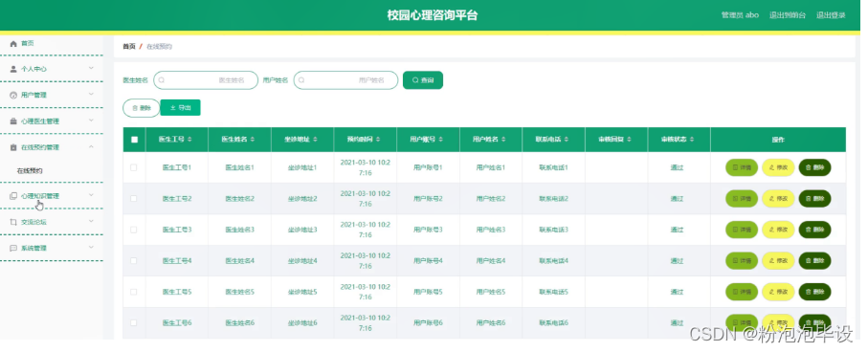
Task: Click the 联系电话3 table cell
Action: click(553, 230)
